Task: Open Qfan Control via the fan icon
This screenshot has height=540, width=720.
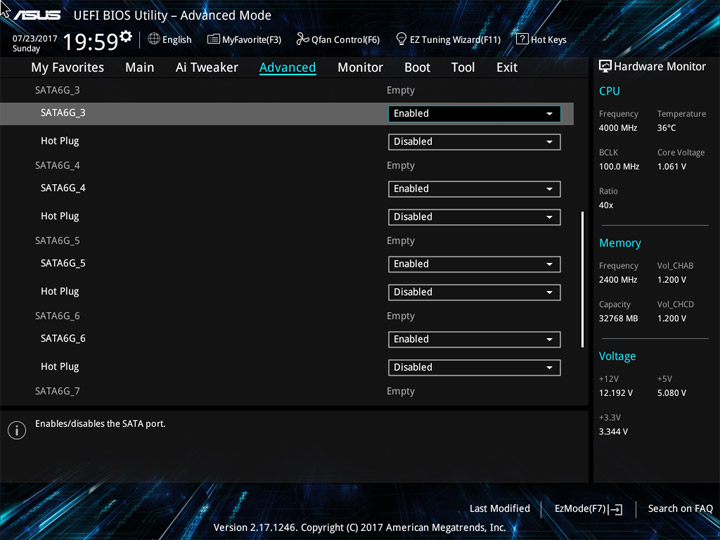Action: point(302,39)
